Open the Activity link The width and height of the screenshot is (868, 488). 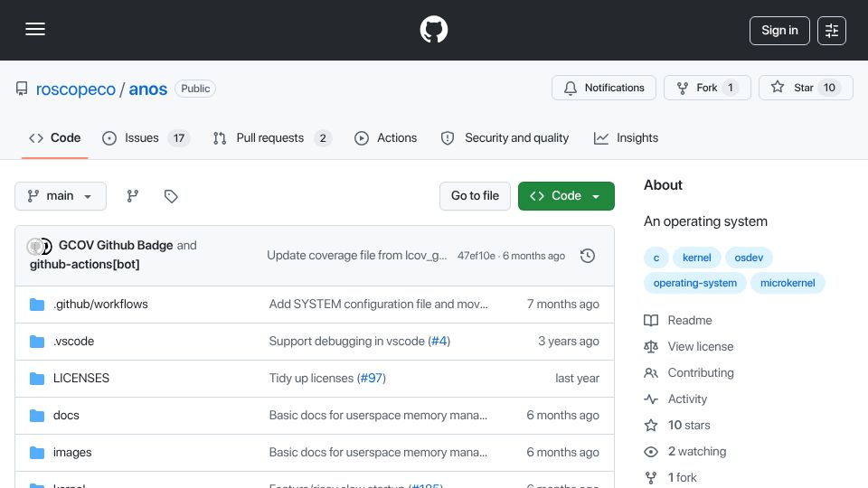[687, 399]
